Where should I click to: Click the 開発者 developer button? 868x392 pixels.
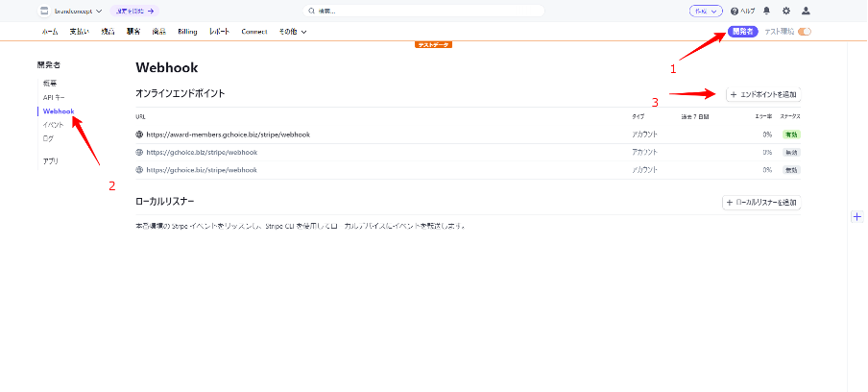[x=742, y=32]
